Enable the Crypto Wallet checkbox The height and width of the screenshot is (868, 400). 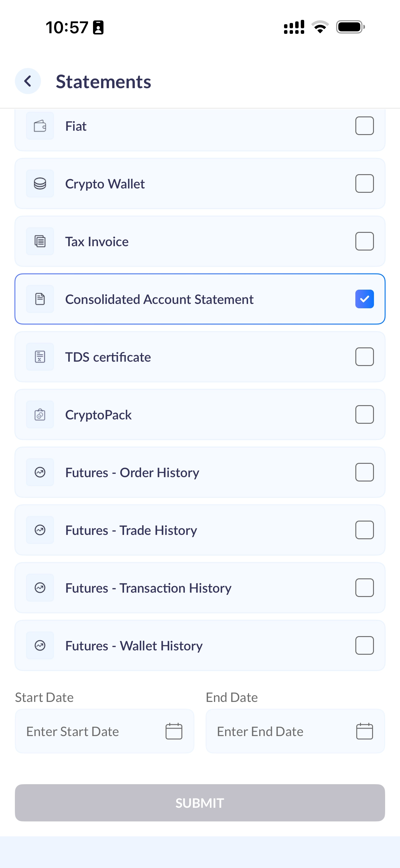365,183
